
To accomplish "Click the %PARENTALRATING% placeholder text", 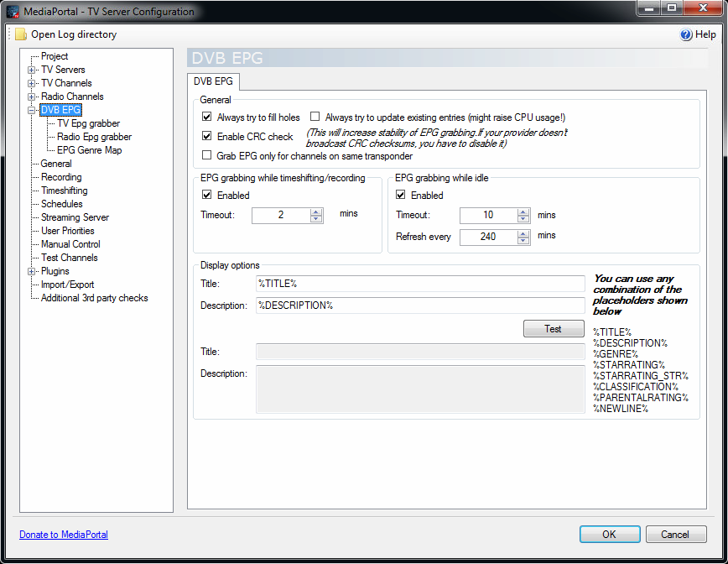I will click(x=641, y=398).
